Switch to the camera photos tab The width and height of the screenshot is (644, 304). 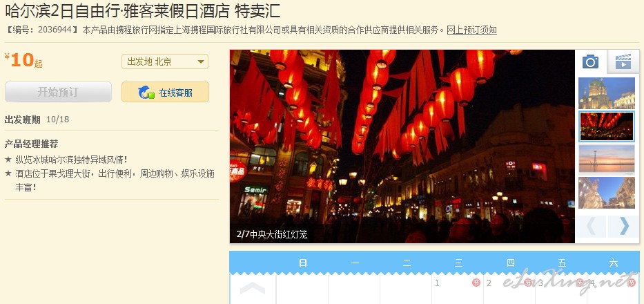coord(591,61)
